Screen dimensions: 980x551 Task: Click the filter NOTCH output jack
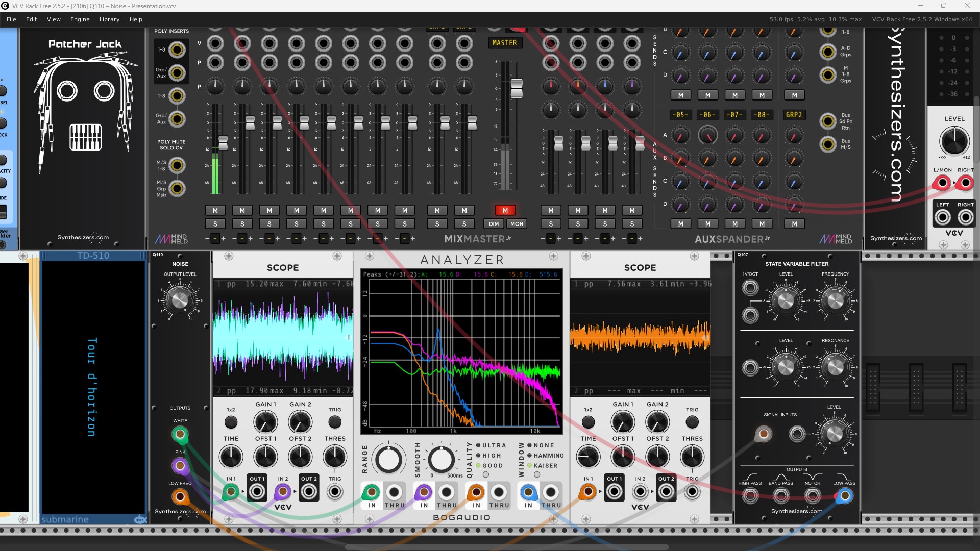(x=813, y=495)
